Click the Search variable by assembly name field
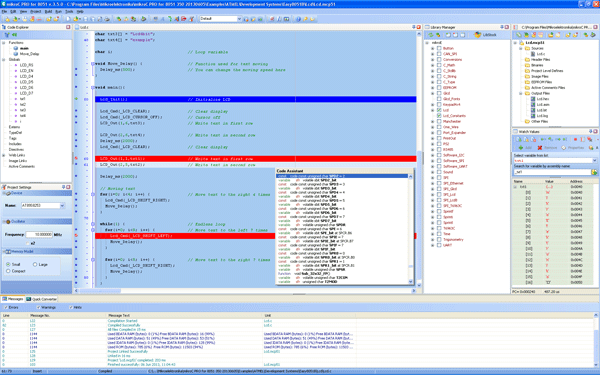This screenshot has width=600, height=375. click(x=552, y=172)
